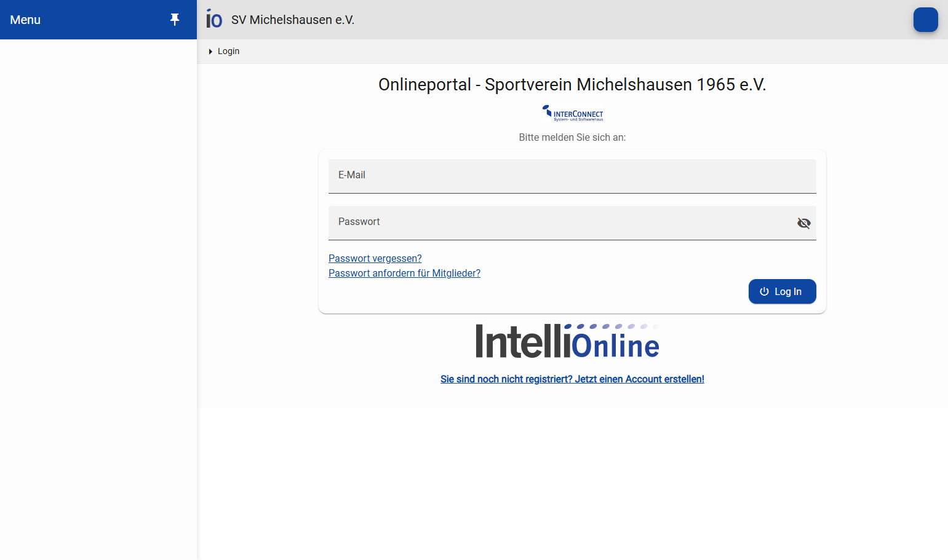Toggle password visibility eye icon
948x560 pixels.
tap(803, 223)
